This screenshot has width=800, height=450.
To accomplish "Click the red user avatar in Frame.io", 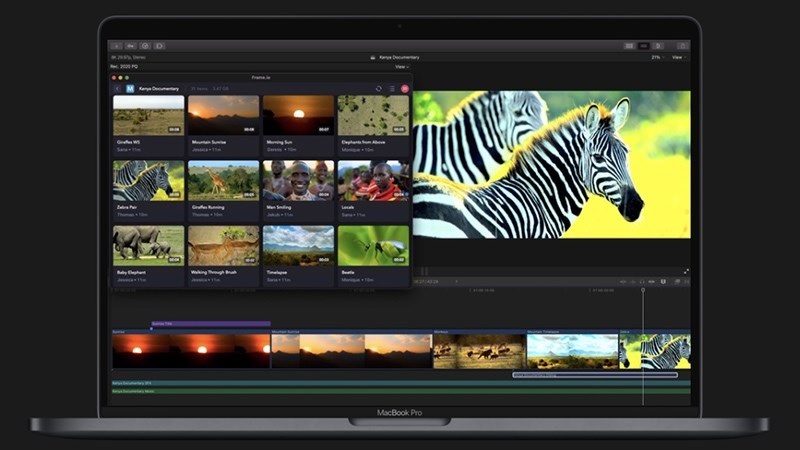I will (404, 89).
